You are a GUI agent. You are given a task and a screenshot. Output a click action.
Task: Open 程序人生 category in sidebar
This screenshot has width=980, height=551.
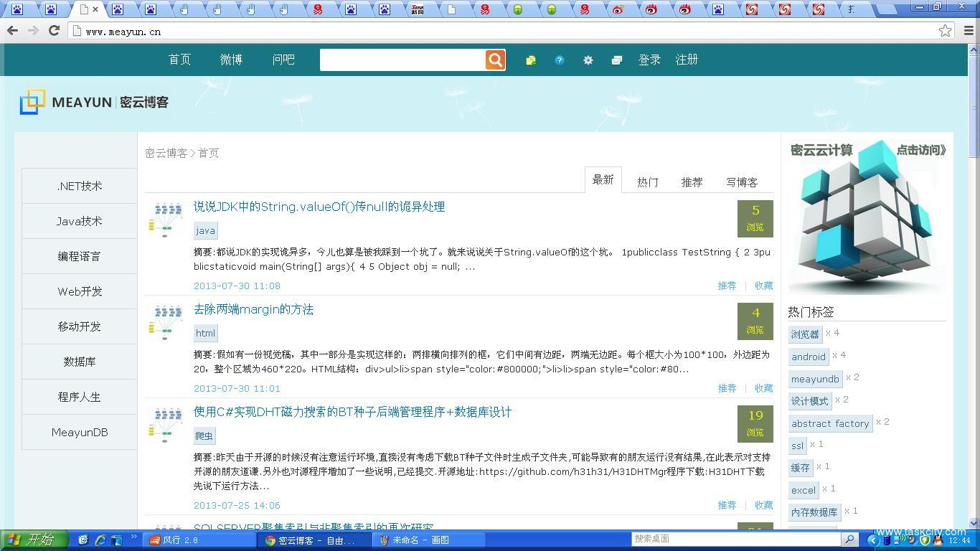coord(80,397)
